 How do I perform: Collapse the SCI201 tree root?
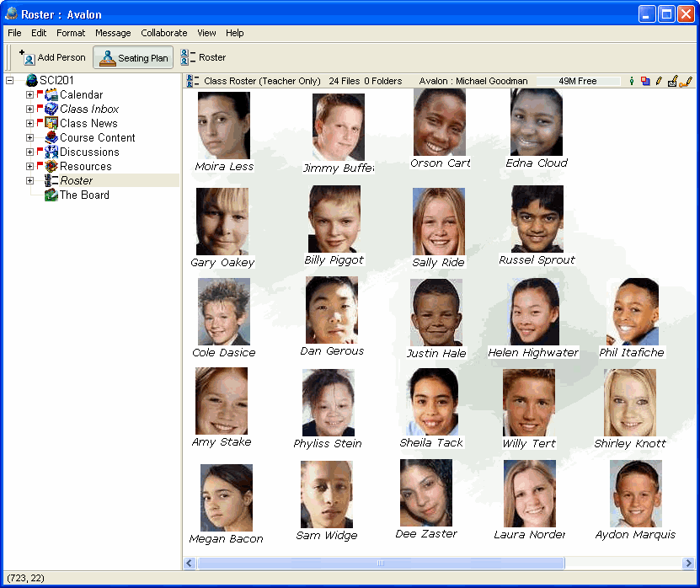click(x=10, y=81)
